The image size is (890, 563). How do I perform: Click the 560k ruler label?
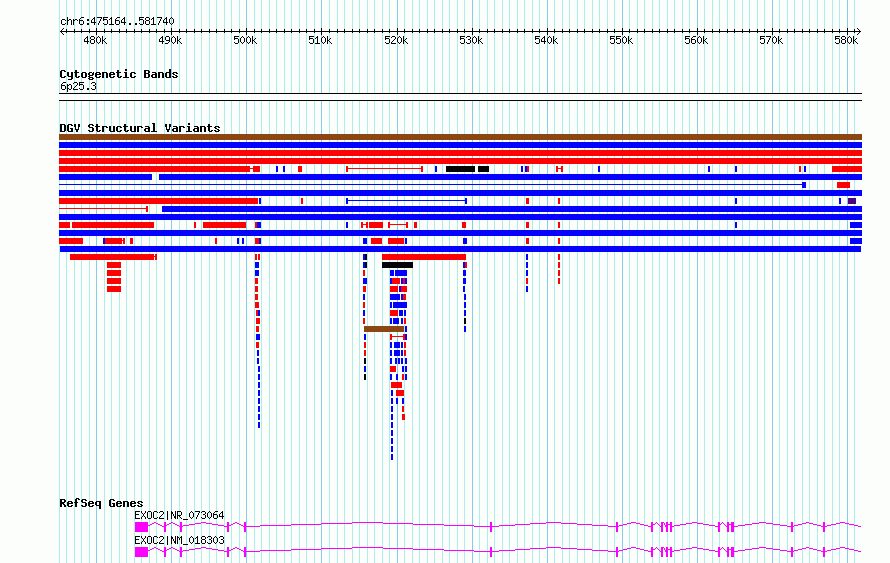point(696,41)
